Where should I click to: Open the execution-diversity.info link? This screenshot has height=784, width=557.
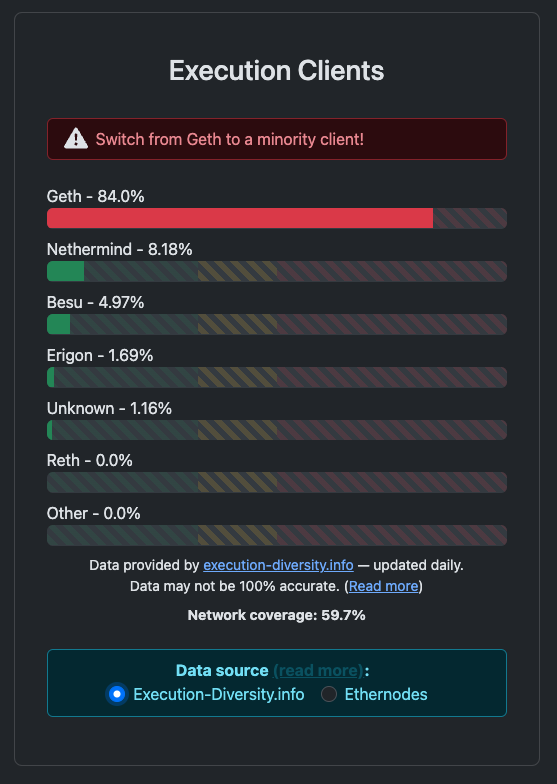coord(278,565)
